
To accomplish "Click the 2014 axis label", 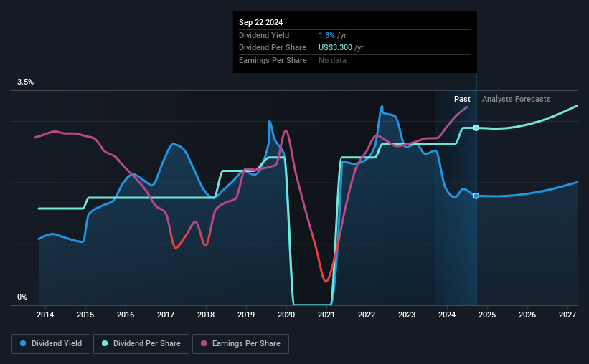I will 45,315.
